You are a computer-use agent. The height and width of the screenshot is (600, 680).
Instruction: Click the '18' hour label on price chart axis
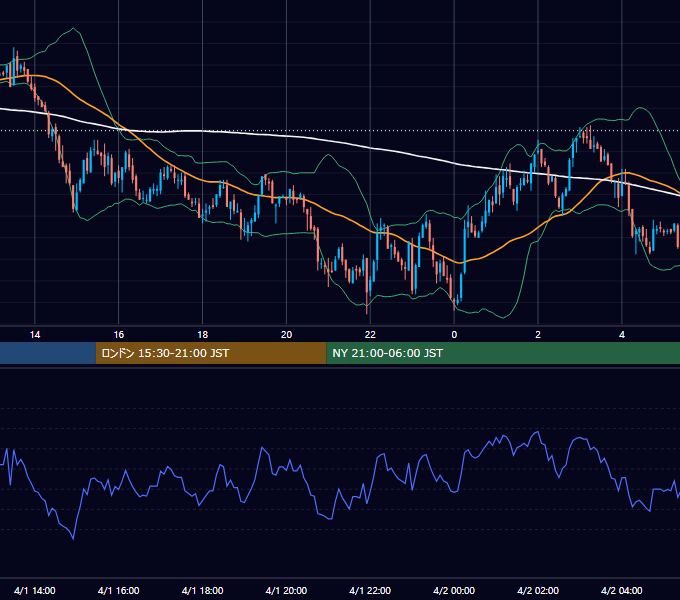click(203, 335)
